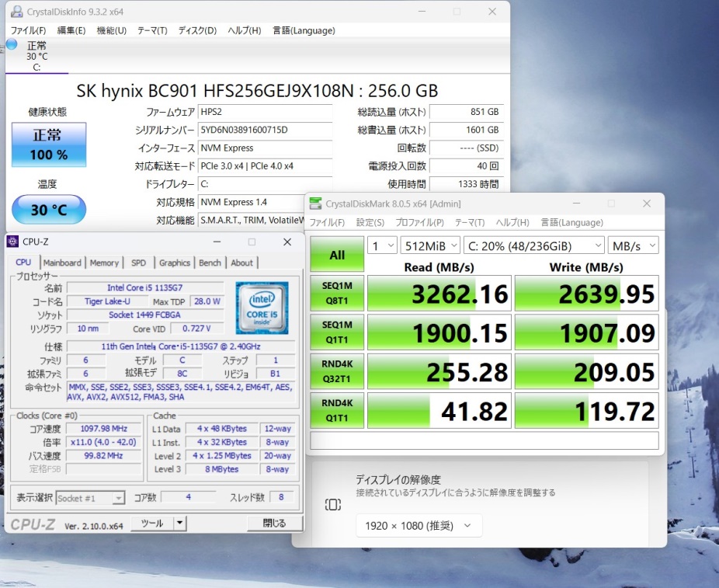The height and width of the screenshot is (588, 719).
Task: Switch to the About tab in CPU-Z
Action: (x=241, y=263)
